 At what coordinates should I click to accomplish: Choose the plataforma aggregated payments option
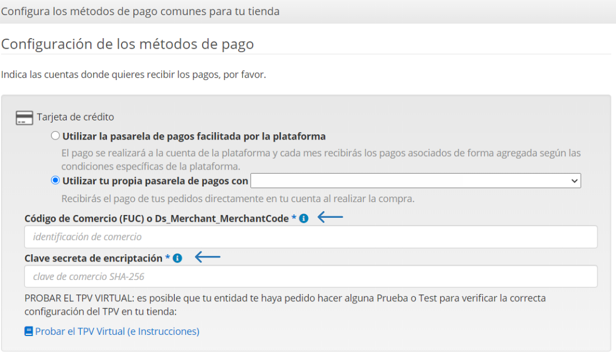(x=55, y=135)
